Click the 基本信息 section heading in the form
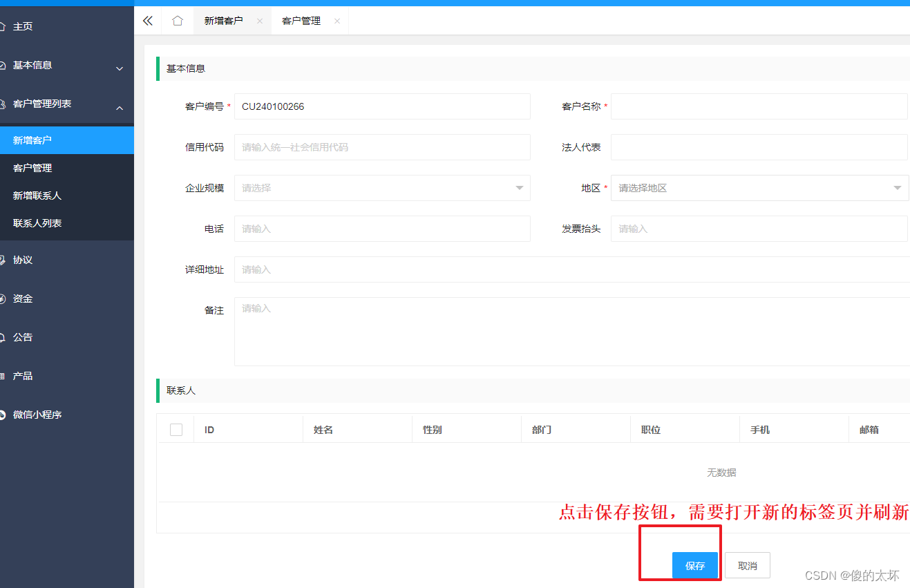This screenshot has width=910, height=588. coord(186,68)
